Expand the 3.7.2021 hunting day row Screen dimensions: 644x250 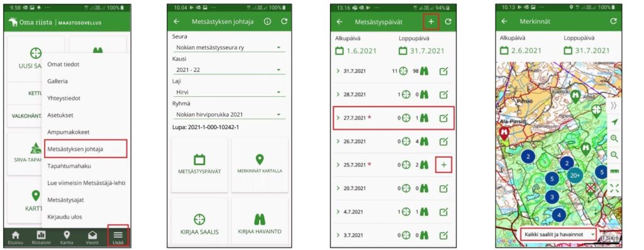point(338,235)
